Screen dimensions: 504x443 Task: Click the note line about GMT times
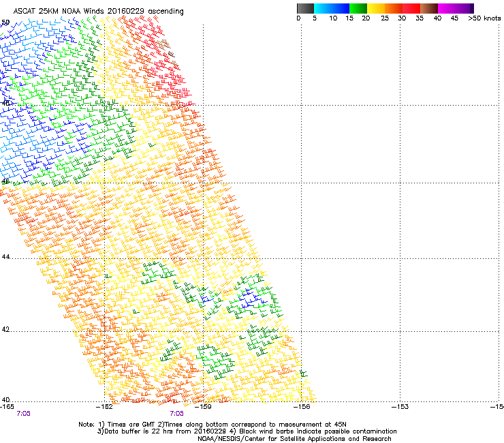[x=212, y=425]
